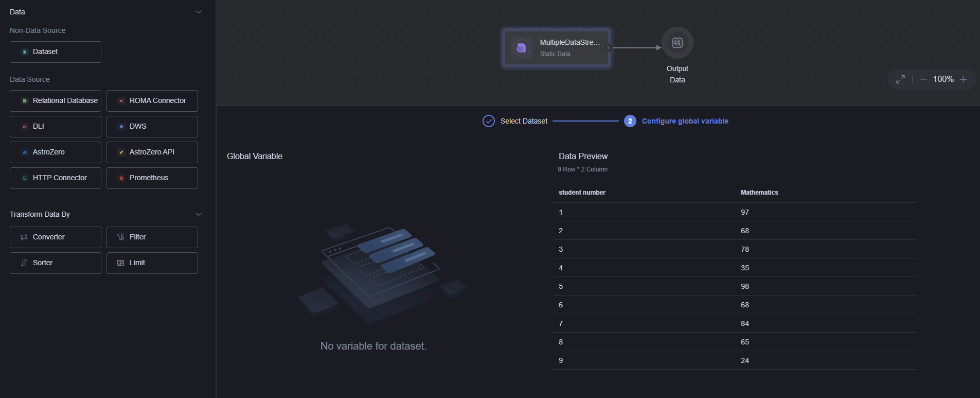Click the fit-to-screen expand icon
Viewport: 980px width, 398px height.
(900, 79)
